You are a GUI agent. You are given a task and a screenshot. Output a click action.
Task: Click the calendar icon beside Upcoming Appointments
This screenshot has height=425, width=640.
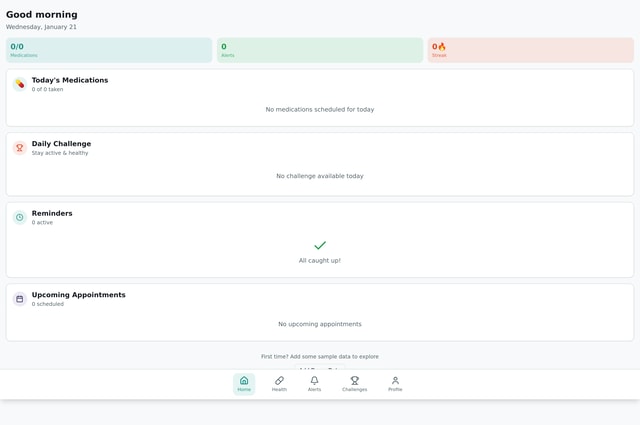(19, 299)
